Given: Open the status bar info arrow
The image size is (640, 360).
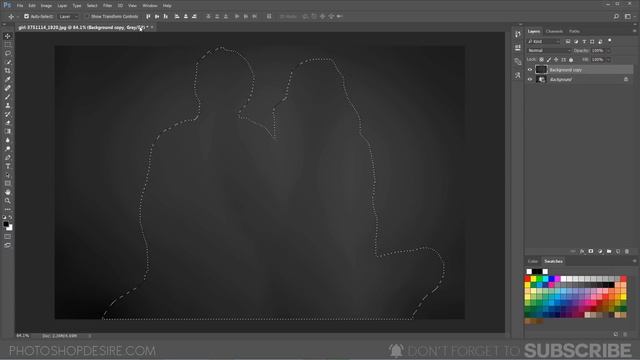Looking at the screenshot, I should (x=90, y=336).
